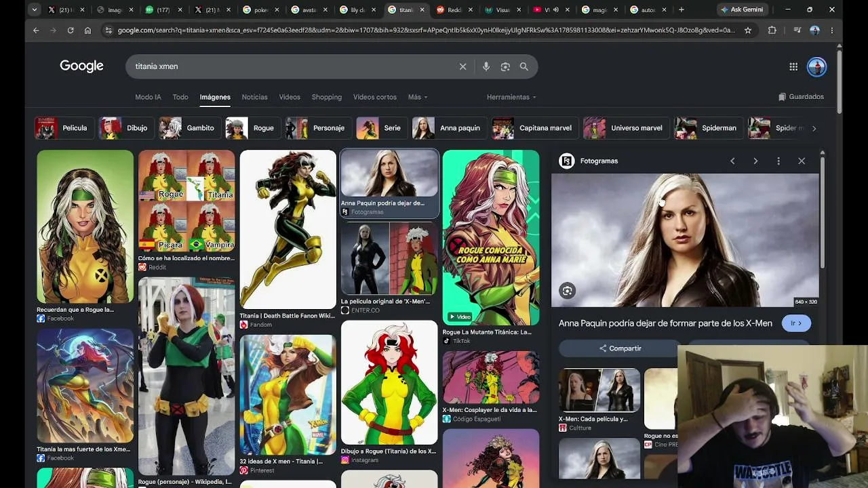Filter images by the Serie chip
868x488 pixels.
(381, 128)
